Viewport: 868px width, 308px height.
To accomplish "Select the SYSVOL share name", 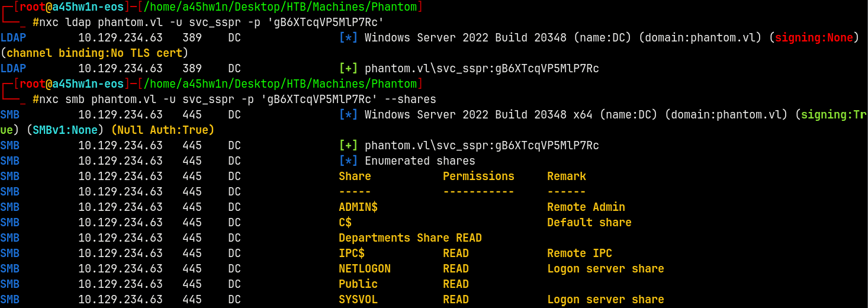I will click(x=358, y=299).
